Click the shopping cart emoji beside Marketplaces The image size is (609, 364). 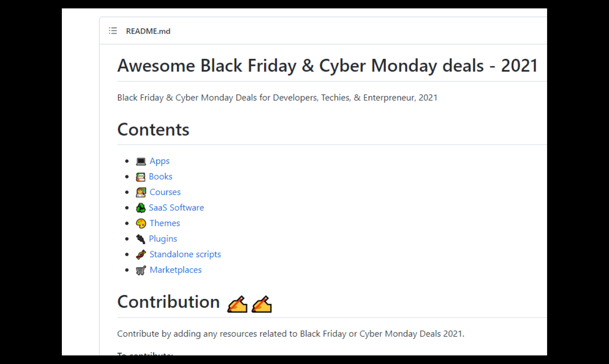pyautogui.click(x=141, y=270)
